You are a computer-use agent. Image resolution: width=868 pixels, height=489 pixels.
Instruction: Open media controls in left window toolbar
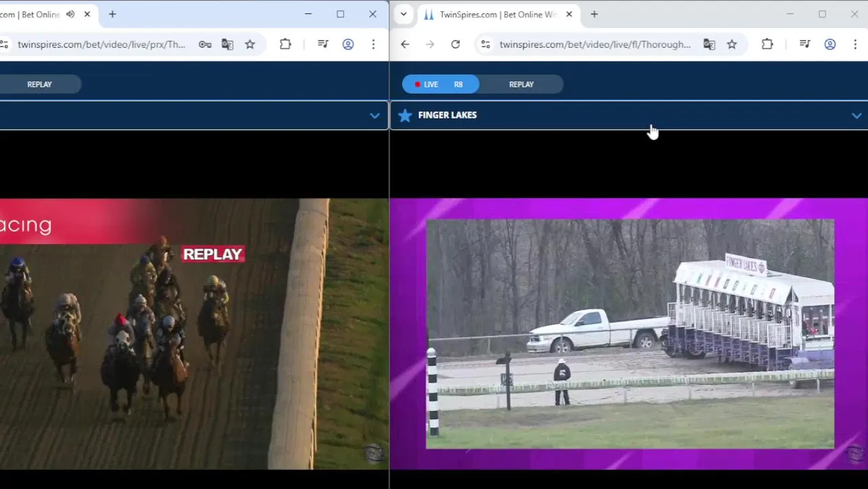pyautogui.click(x=323, y=44)
